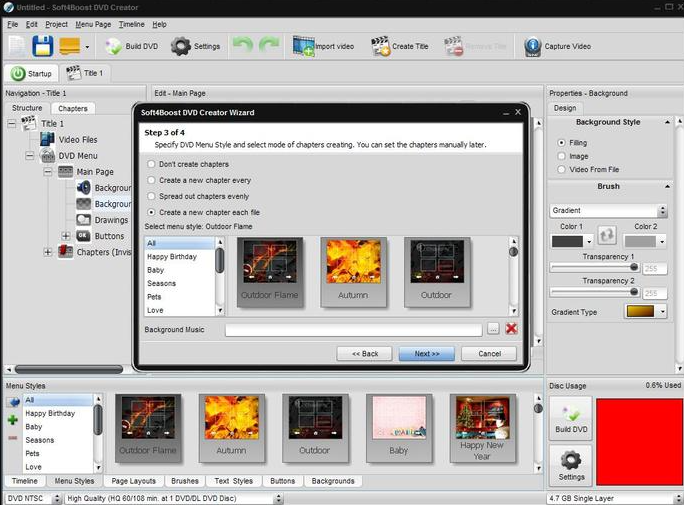This screenshot has height=505, width=684.
Task: Click the green plus icon in Menu Styles
Action: click(12, 420)
